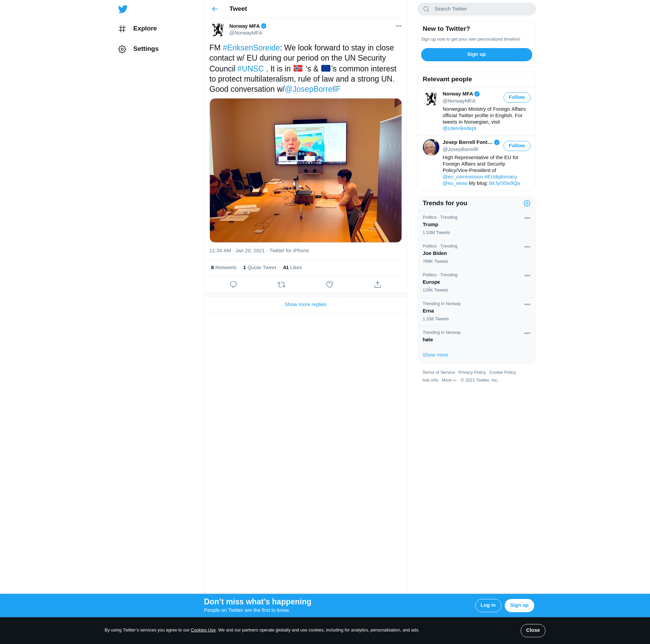Open the video conference photo
650x644 pixels.
coord(305,171)
